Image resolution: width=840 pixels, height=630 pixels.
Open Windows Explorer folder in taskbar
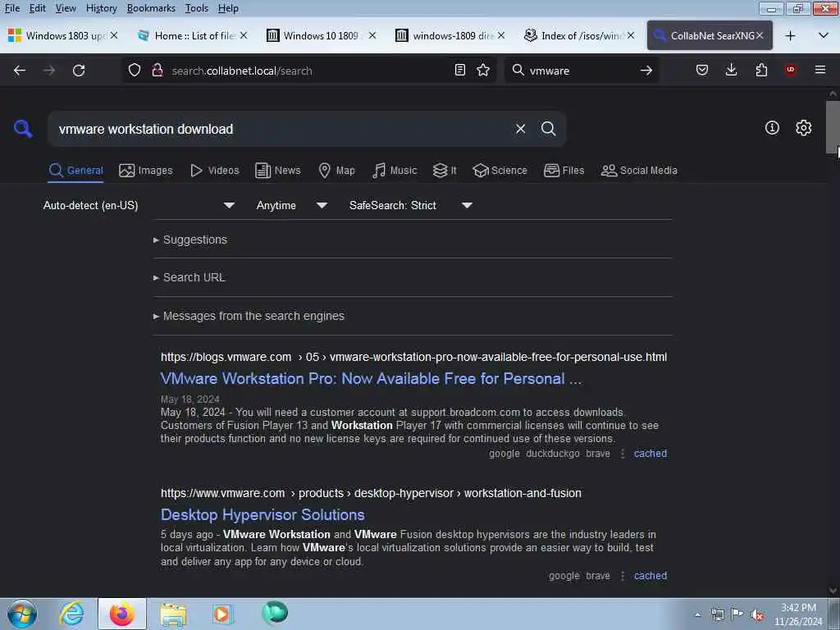(x=173, y=614)
